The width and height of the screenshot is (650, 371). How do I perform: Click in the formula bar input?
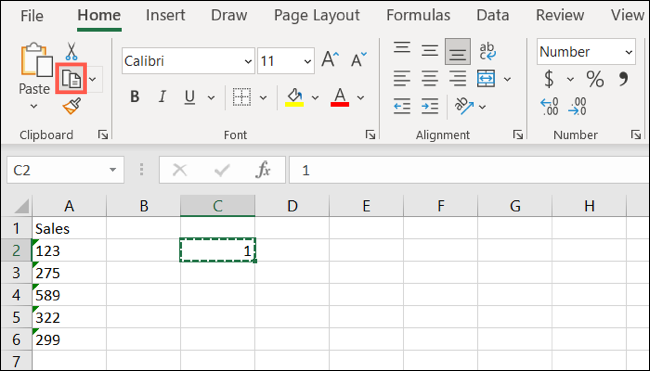[469, 170]
